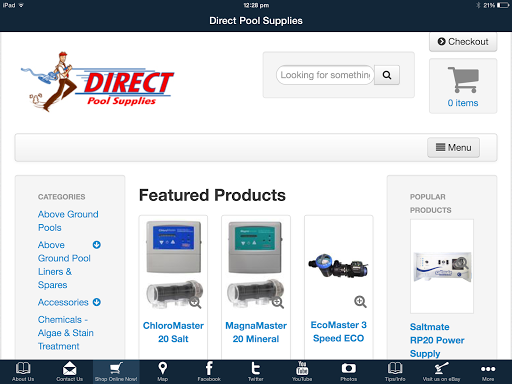
Task: Open the ChloroMaster 20 Salt product link
Action: pyautogui.click(x=173, y=332)
